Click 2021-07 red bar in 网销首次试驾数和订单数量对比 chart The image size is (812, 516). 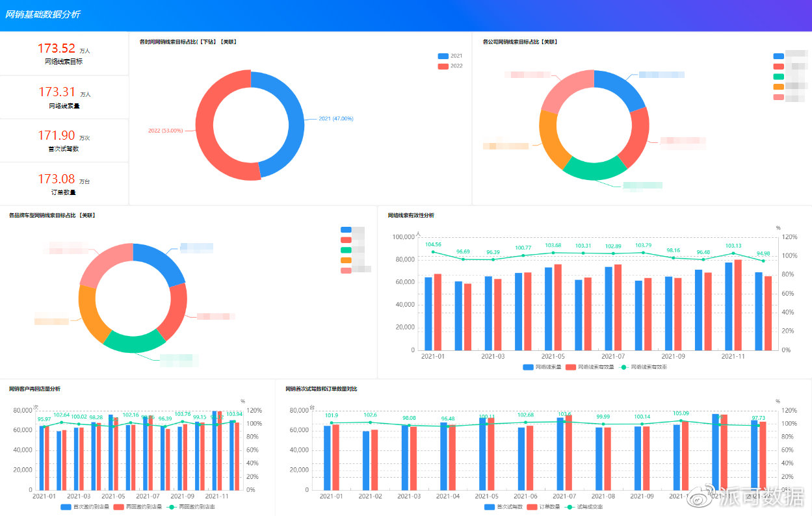point(569,452)
